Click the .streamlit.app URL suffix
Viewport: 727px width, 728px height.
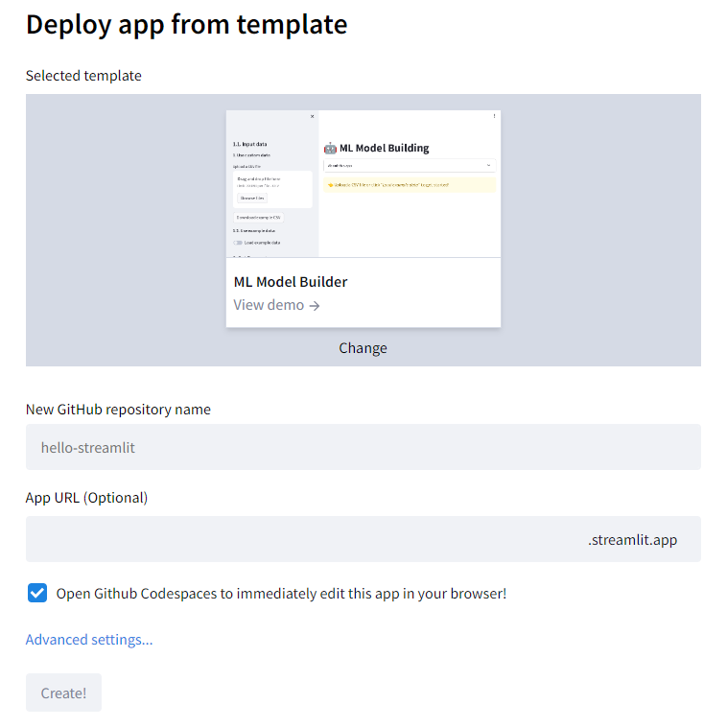coord(632,540)
